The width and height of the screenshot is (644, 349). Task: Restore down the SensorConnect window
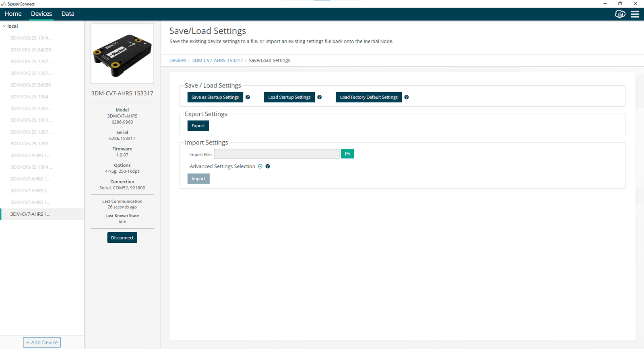[620, 4]
